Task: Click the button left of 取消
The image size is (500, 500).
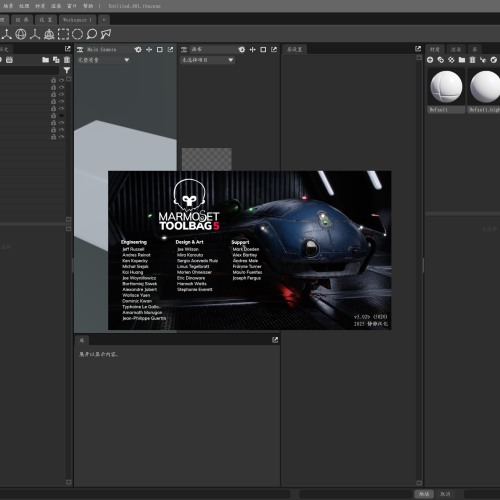Action: [x=424, y=494]
